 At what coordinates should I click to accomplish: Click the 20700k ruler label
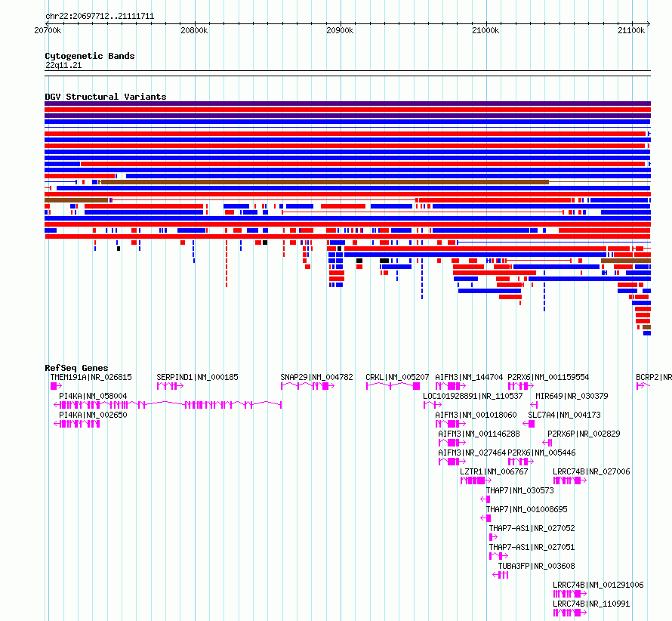pos(48,30)
